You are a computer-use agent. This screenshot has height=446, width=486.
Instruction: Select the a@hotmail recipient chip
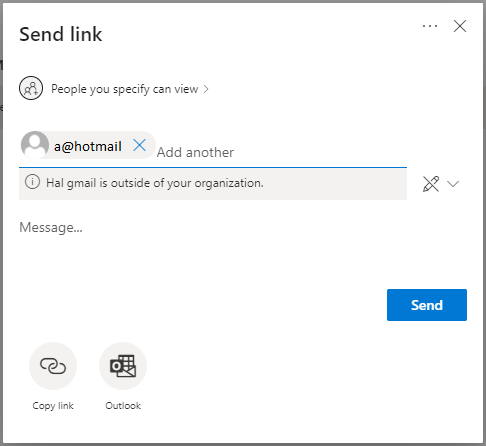tap(88, 145)
